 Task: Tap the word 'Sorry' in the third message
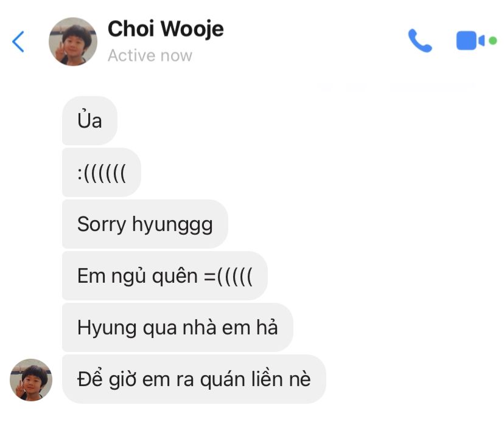click(x=102, y=225)
